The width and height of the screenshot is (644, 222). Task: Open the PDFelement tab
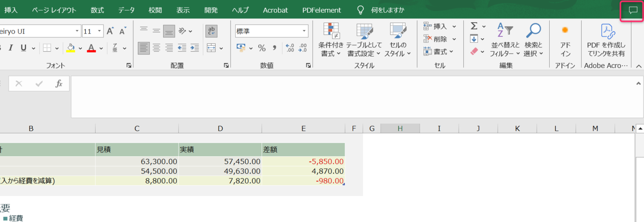tap(322, 10)
